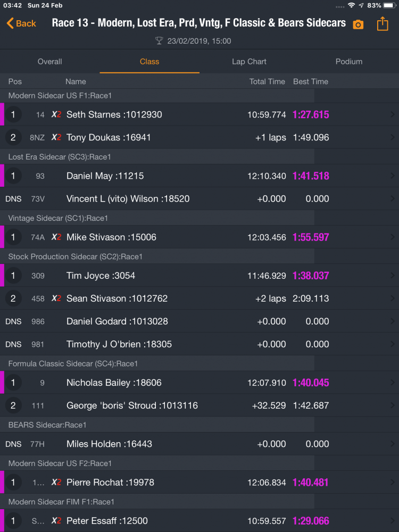Open the Lap Chart tab
399x532 pixels.
click(x=249, y=62)
